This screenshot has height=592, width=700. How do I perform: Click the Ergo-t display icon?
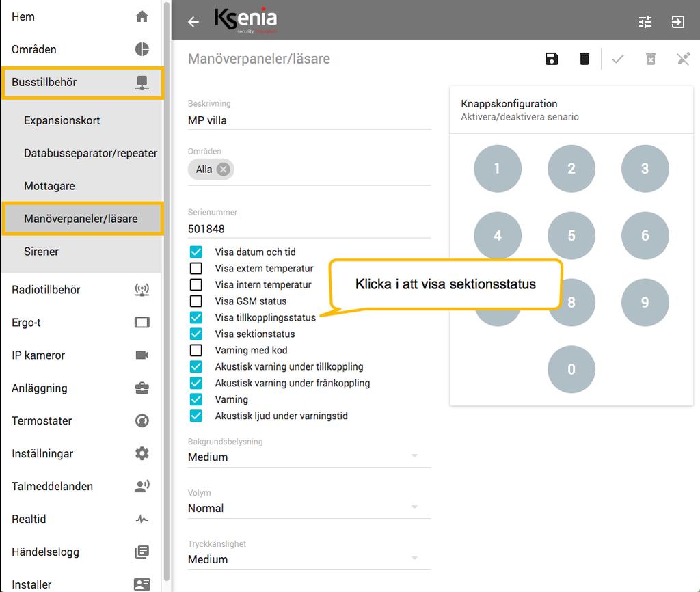click(142, 323)
